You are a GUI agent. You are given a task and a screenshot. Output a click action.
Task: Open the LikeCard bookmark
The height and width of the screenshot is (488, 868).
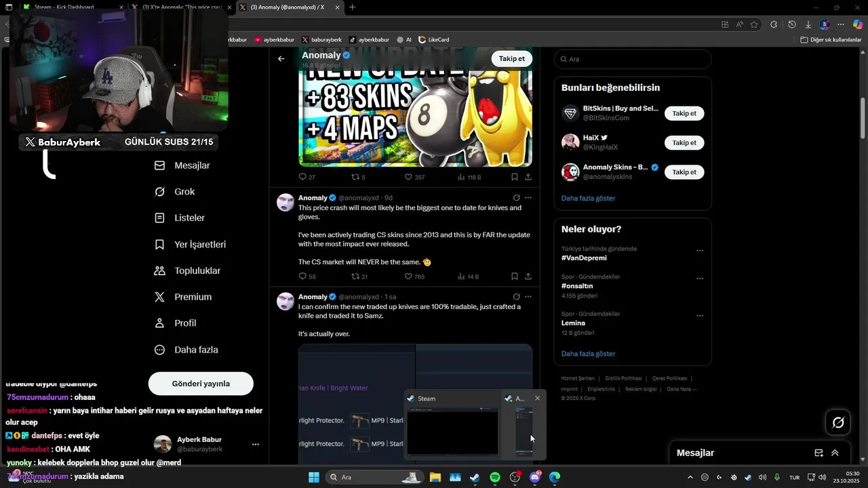434,40
